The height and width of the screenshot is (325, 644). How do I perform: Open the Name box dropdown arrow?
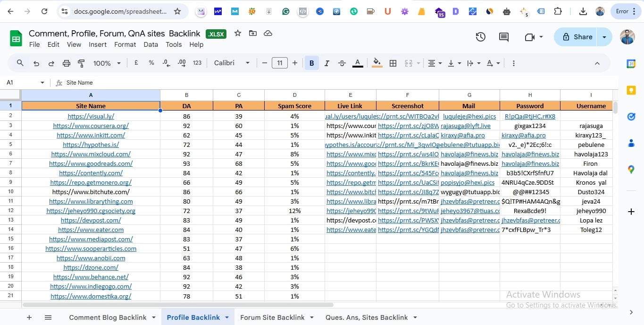(x=42, y=83)
